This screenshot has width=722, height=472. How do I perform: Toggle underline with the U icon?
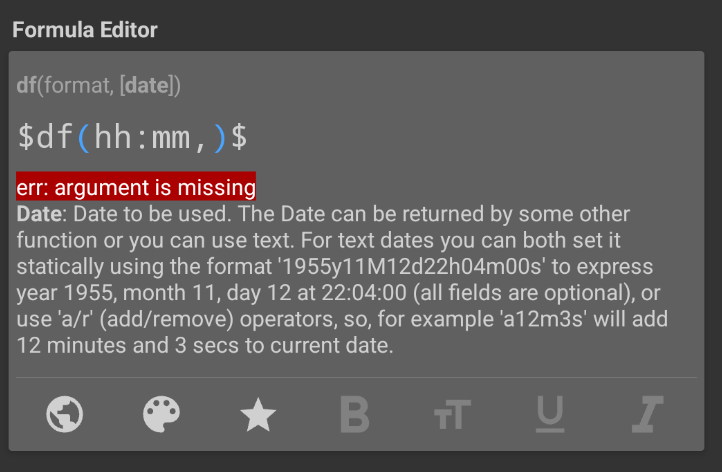coord(550,414)
